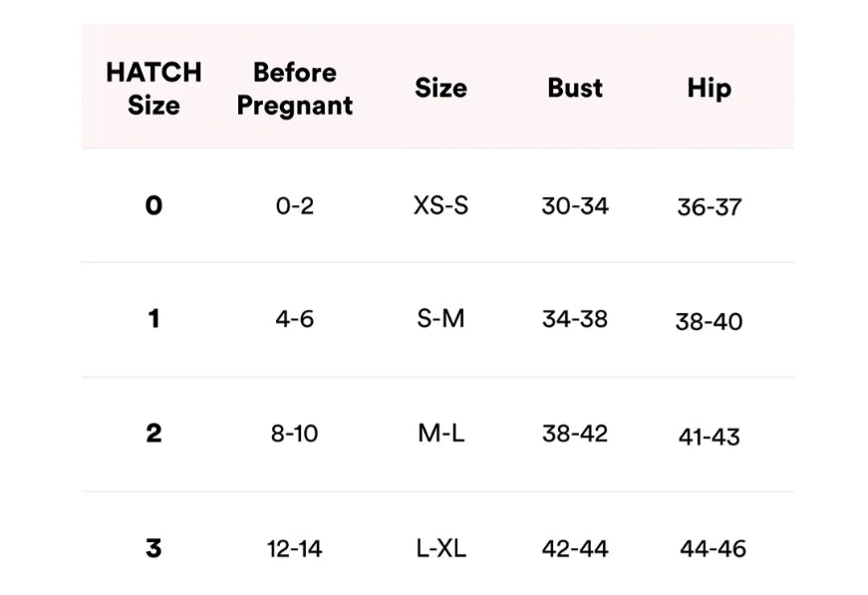
Task: Click the XS-S size cell
Action: [x=440, y=206]
